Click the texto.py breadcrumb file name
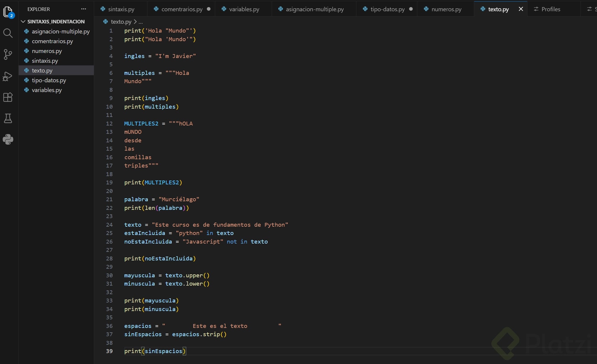The width and height of the screenshot is (597, 364). click(121, 22)
